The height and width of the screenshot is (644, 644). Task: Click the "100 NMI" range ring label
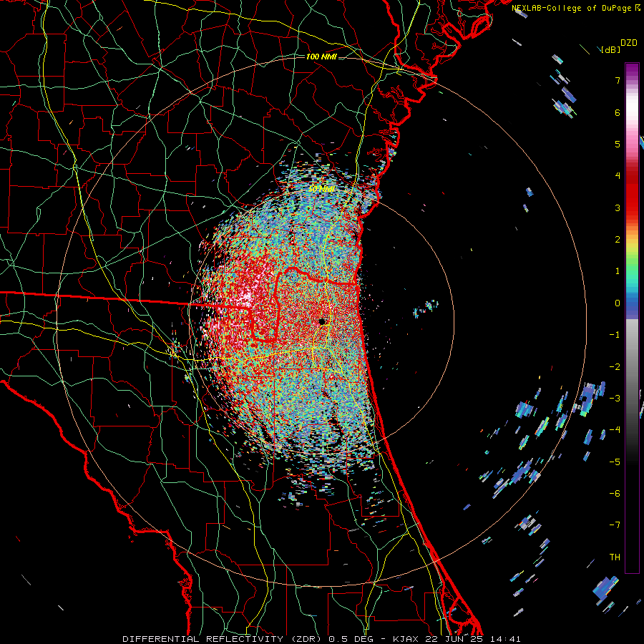[x=321, y=57]
